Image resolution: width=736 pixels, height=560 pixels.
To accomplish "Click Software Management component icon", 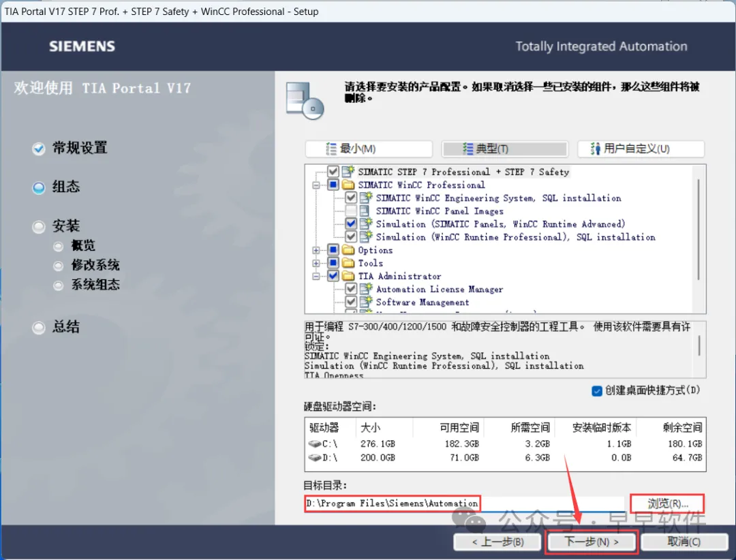I will tap(366, 302).
